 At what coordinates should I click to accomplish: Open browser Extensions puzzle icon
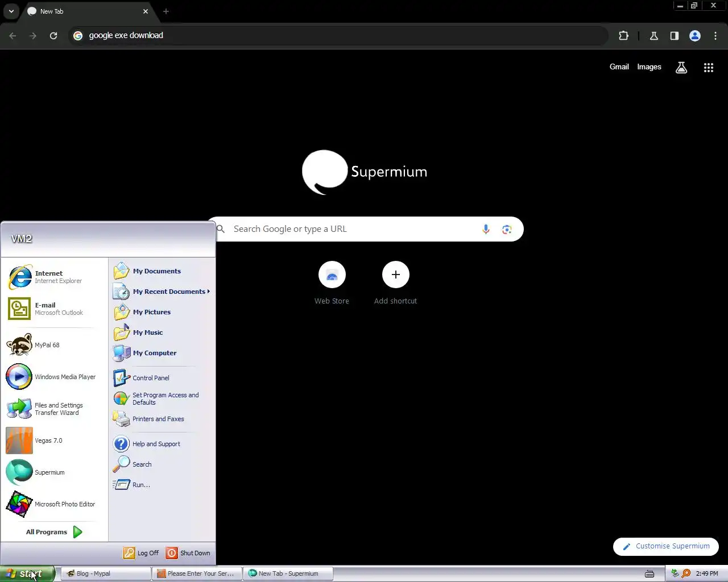coord(623,36)
